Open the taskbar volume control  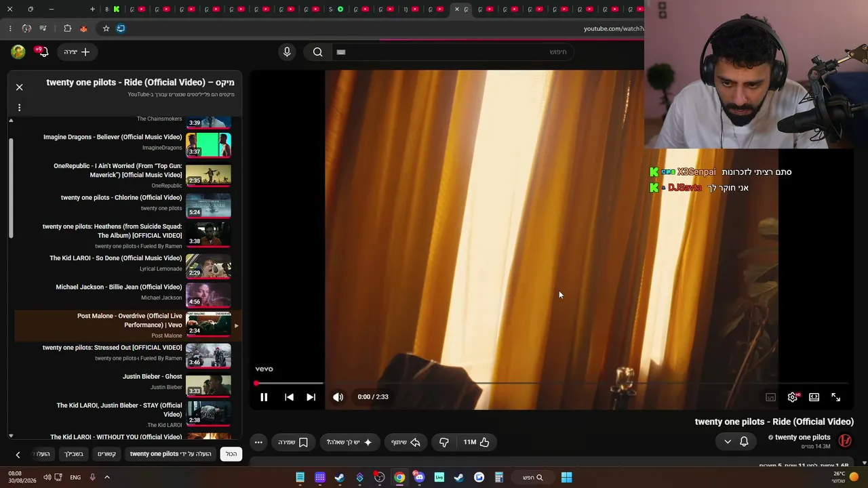[x=47, y=477]
